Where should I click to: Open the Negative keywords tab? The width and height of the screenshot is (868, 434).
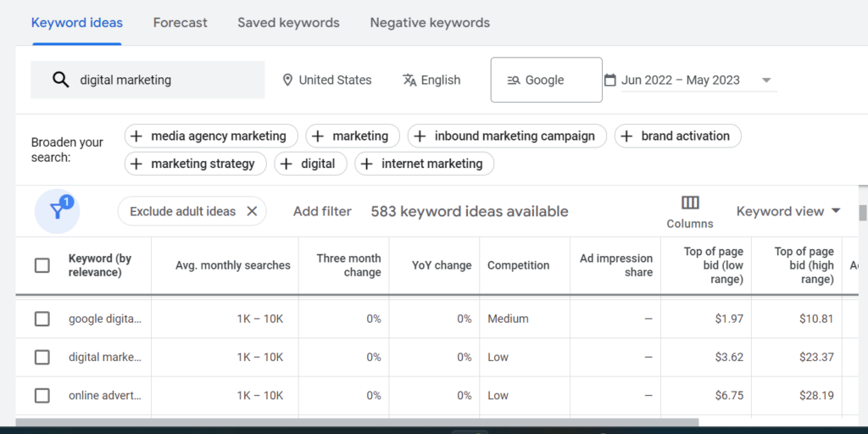(x=430, y=23)
